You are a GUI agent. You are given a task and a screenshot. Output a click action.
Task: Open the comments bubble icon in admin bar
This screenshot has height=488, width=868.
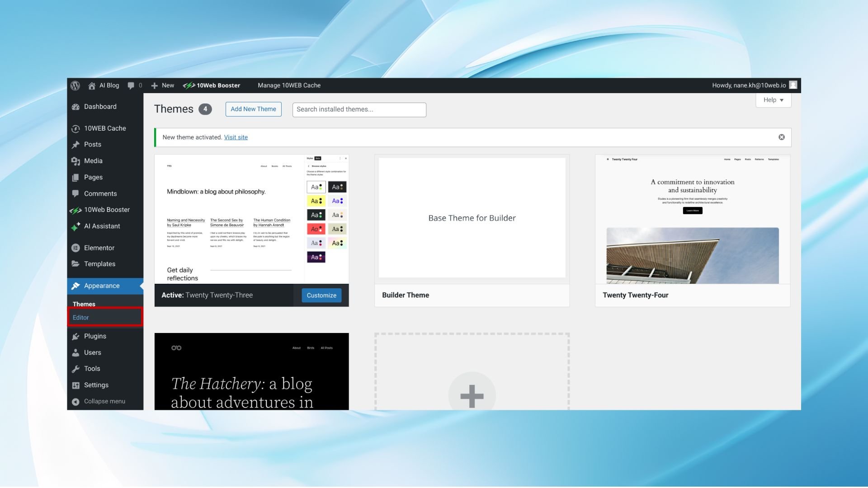131,85
